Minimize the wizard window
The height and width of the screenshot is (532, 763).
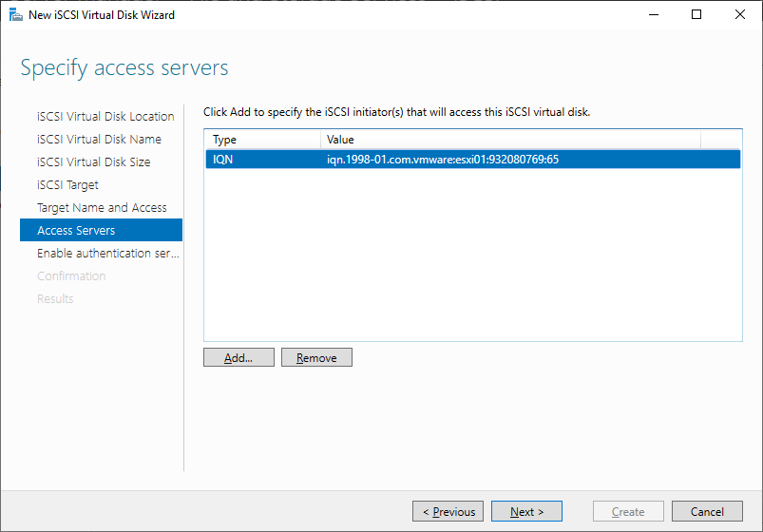point(654,14)
